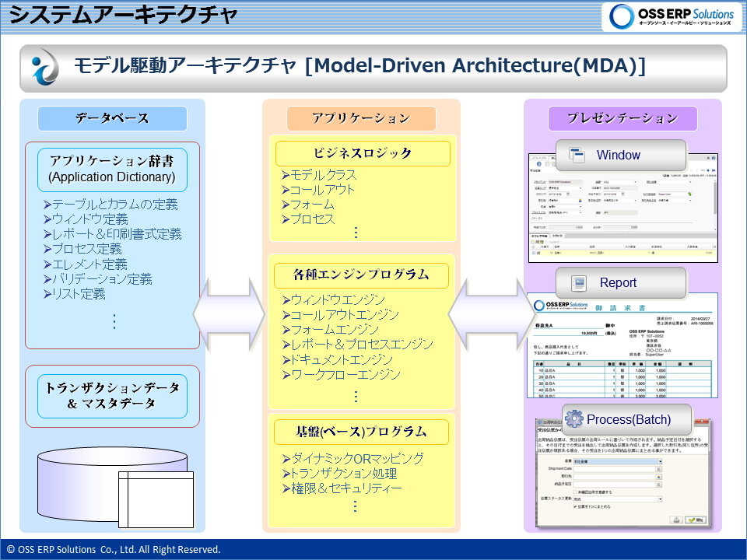Click the green icon beside the SuperUser field
The image size is (747, 560).
[689, 195]
